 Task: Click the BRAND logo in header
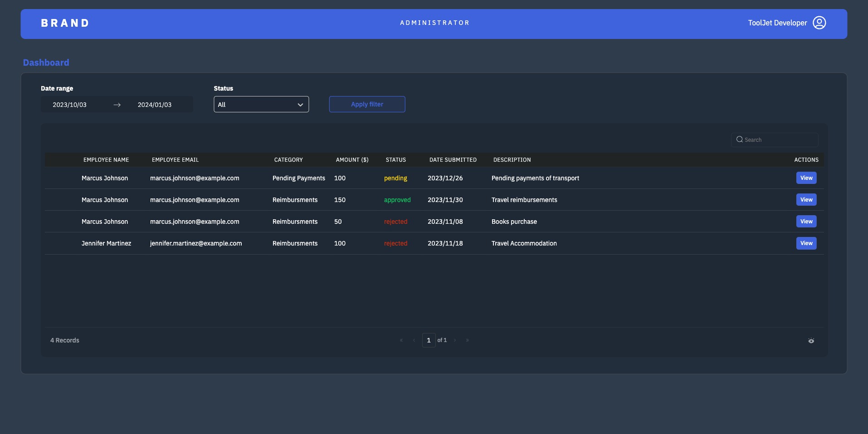(65, 23)
